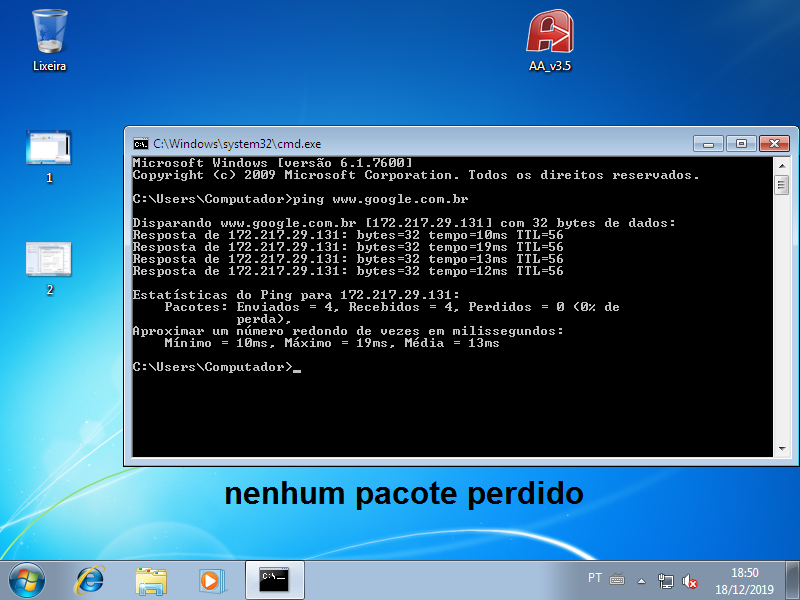Minimize the cmd.exe window
The width and height of the screenshot is (800, 600).
[708, 144]
